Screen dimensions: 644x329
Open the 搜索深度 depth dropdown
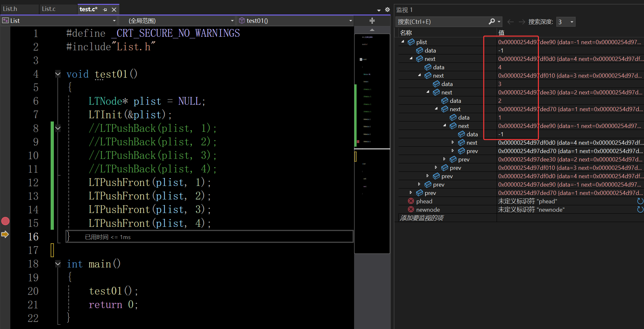pos(566,22)
